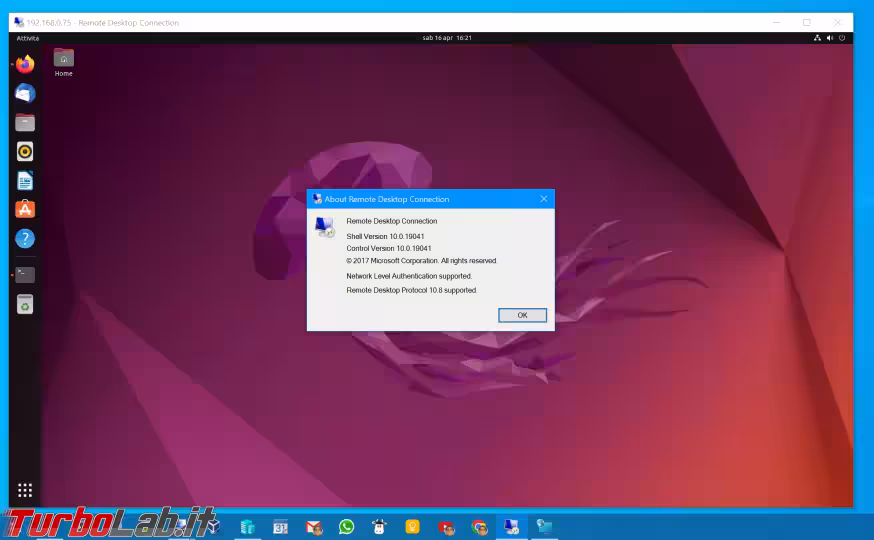
Task: Open the Help icon in the dock
Action: [25, 239]
